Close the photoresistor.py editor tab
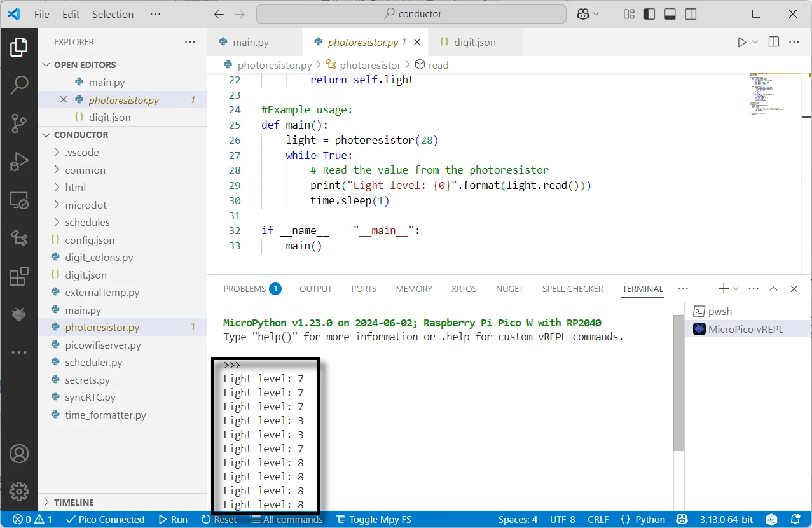The height and width of the screenshot is (528, 812). 417,43
